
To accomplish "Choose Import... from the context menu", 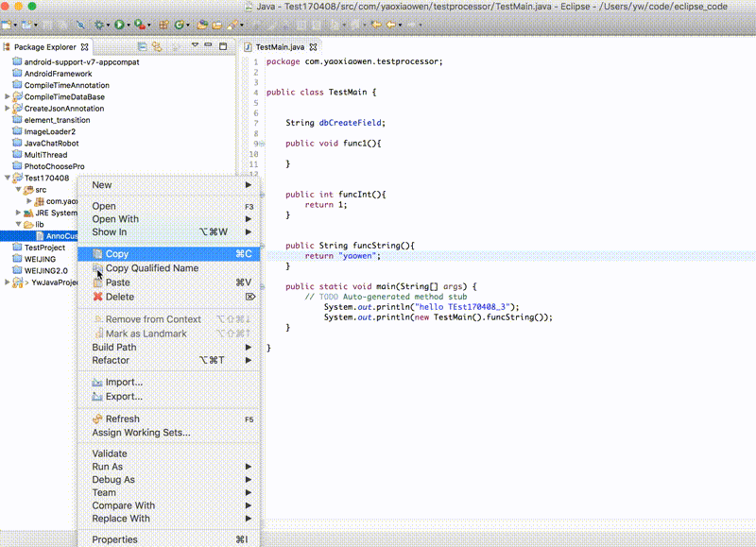I will click(169, 383).
